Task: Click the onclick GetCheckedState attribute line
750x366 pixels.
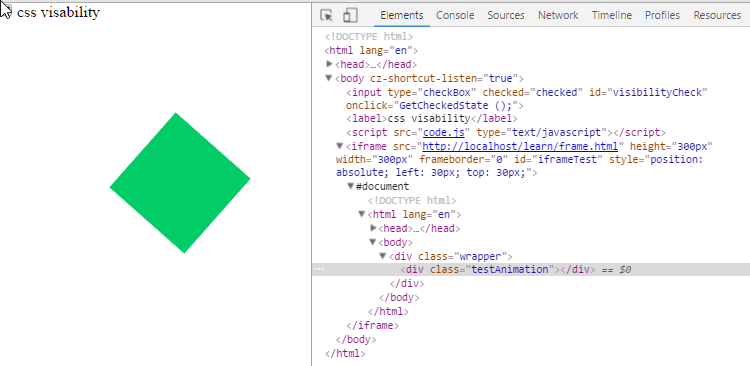Action: point(435,105)
